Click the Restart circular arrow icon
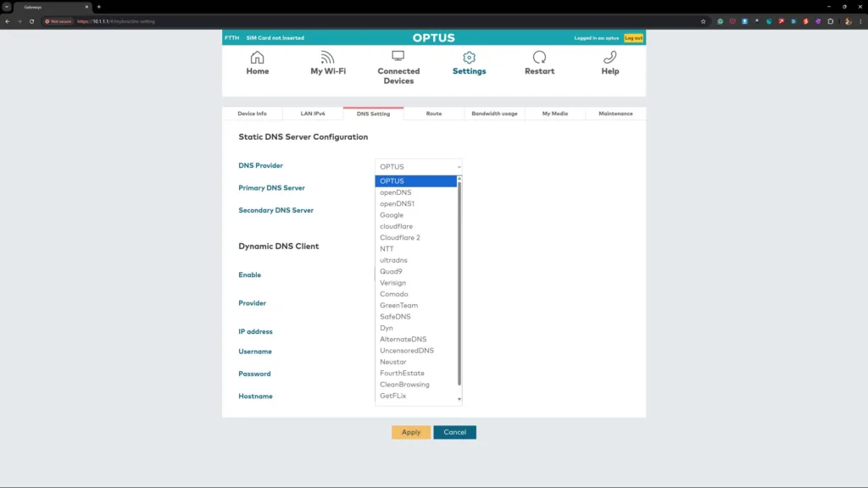The image size is (868, 488). pos(540,58)
